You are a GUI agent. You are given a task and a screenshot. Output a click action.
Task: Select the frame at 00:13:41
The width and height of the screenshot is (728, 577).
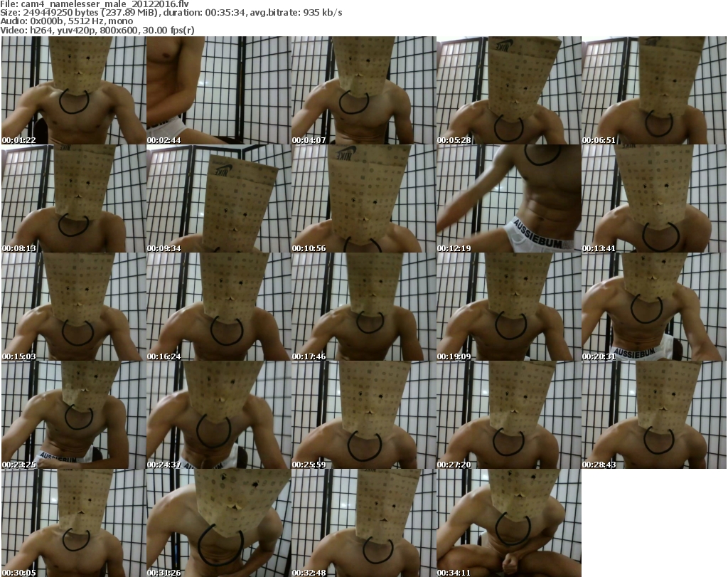pos(654,198)
